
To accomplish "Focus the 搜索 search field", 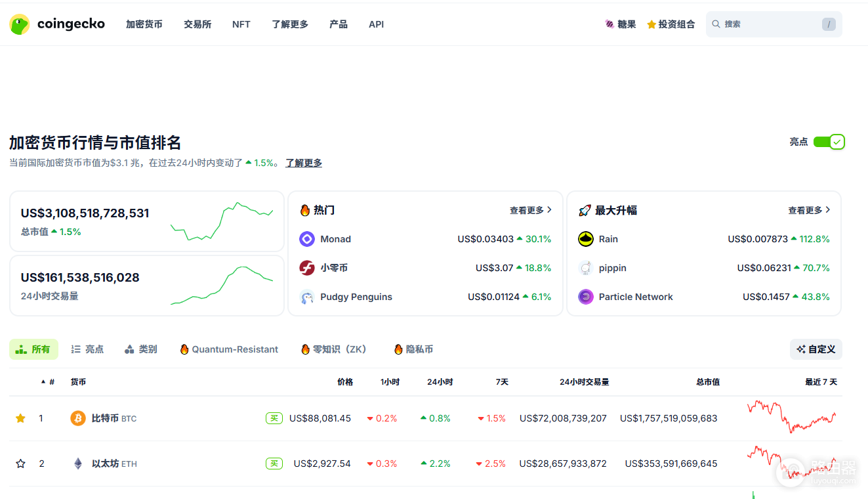I will click(774, 24).
